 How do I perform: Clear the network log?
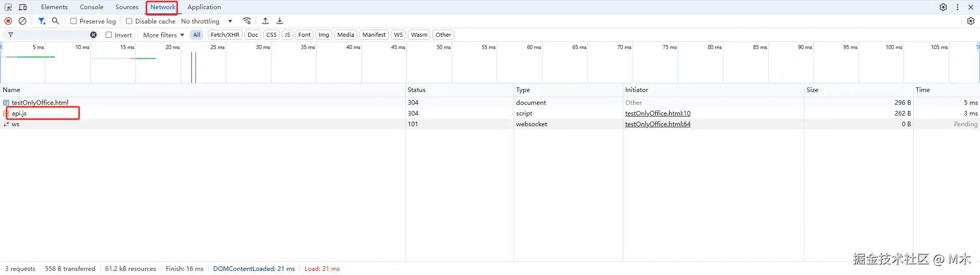click(x=22, y=21)
